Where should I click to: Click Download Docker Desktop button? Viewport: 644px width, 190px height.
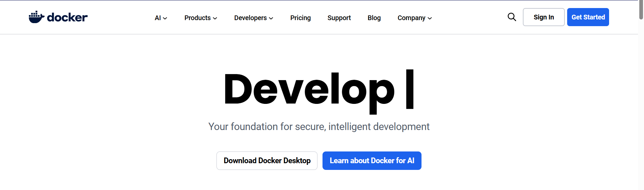267,161
